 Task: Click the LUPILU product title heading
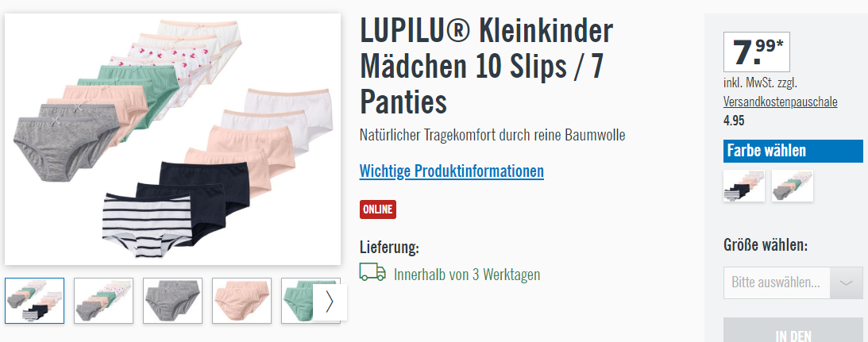click(487, 67)
